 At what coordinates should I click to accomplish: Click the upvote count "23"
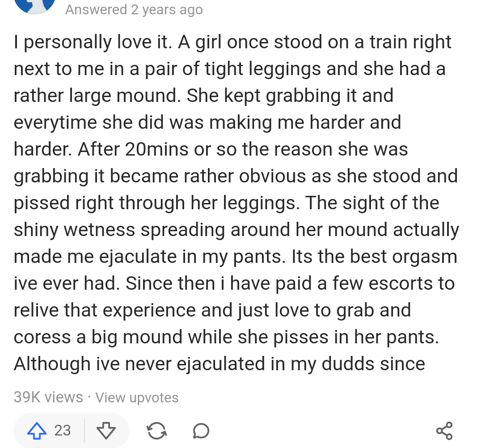tap(63, 431)
